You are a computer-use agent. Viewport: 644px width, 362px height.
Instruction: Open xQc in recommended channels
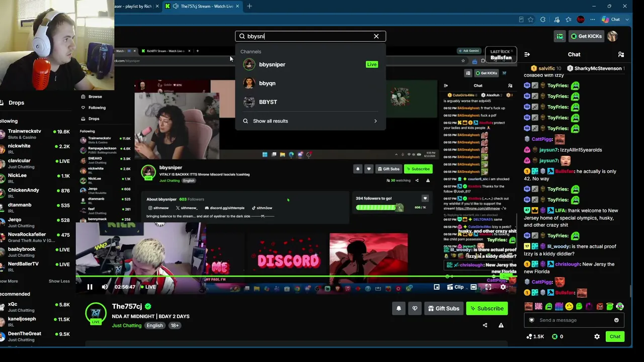click(x=35, y=307)
